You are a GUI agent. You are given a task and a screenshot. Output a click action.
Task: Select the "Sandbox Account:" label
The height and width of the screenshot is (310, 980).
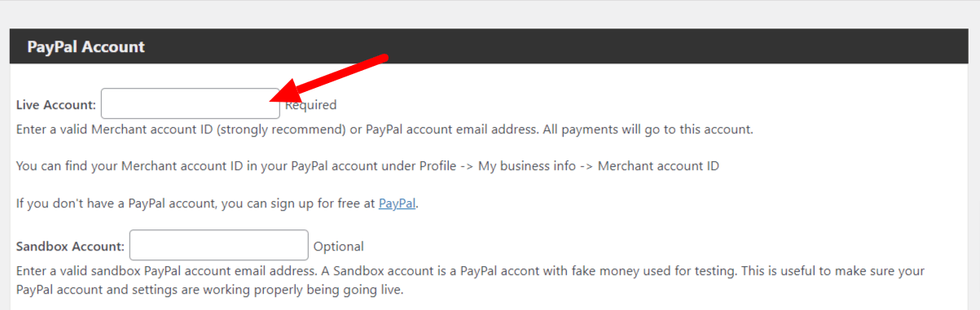pos(70,246)
